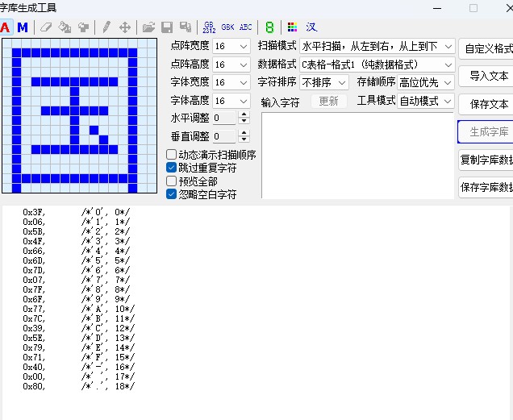Select the blue M manual mode icon
The image size is (513, 420).
pos(23,27)
